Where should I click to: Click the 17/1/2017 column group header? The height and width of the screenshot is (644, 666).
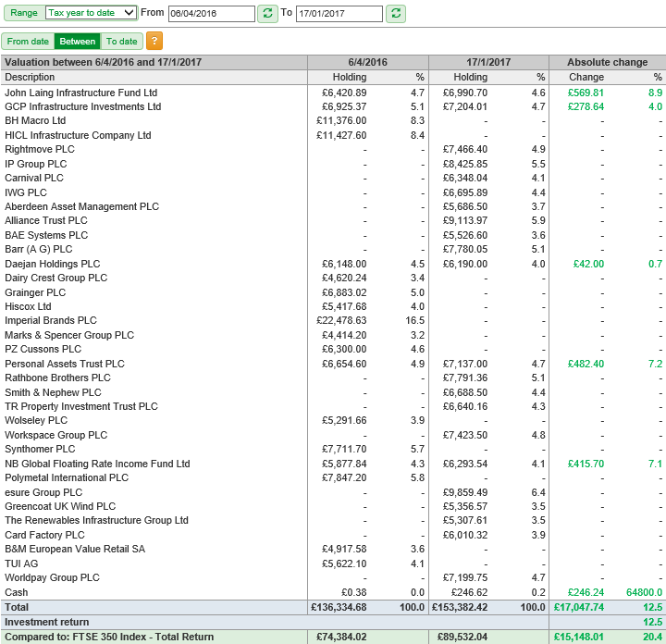tap(488, 62)
